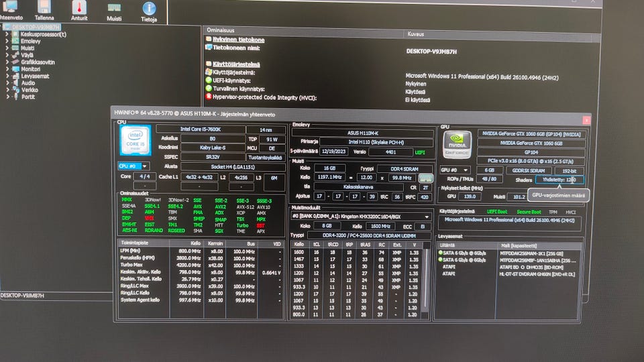Click the Socket H4 (LGA1151) field
Image resolution: width=644 pixels, height=362 pixels.
click(233, 167)
